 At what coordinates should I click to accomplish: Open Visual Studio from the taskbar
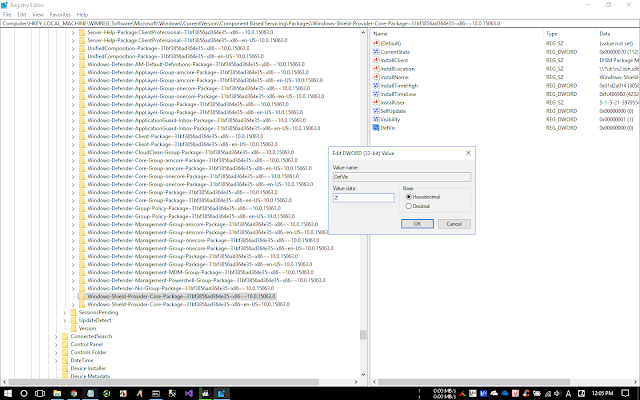[188, 393]
